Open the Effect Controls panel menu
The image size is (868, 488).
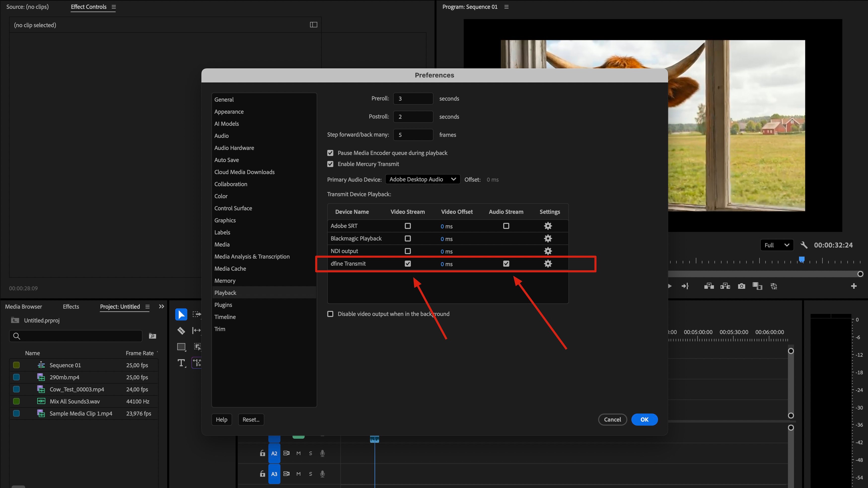point(114,7)
